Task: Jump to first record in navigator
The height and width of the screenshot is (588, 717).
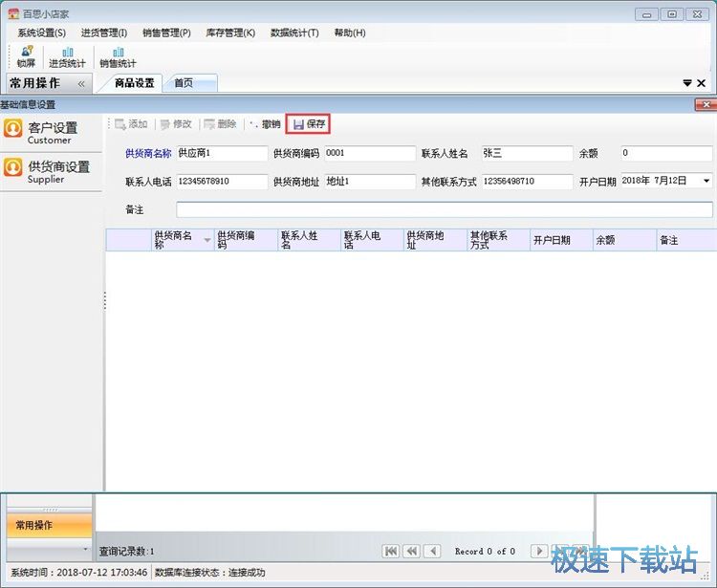Action: tap(390, 552)
